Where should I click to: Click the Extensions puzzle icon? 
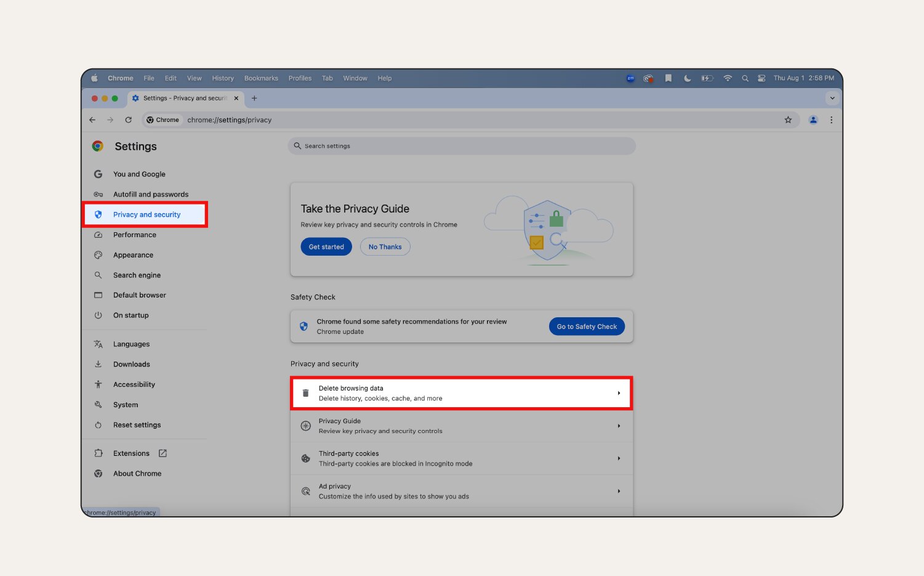pyautogui.click(x=98, y=453)
